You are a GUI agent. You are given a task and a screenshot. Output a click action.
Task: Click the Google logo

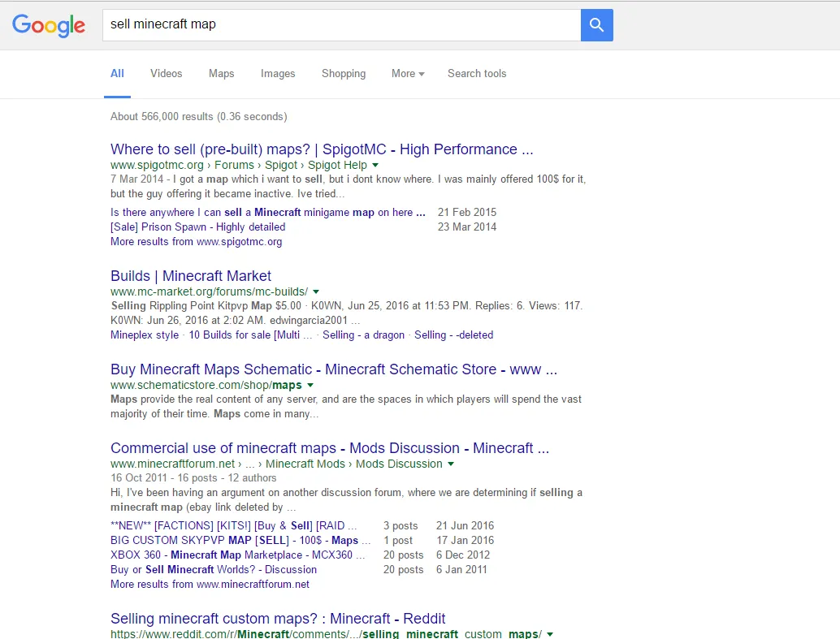tap(49, 25)
